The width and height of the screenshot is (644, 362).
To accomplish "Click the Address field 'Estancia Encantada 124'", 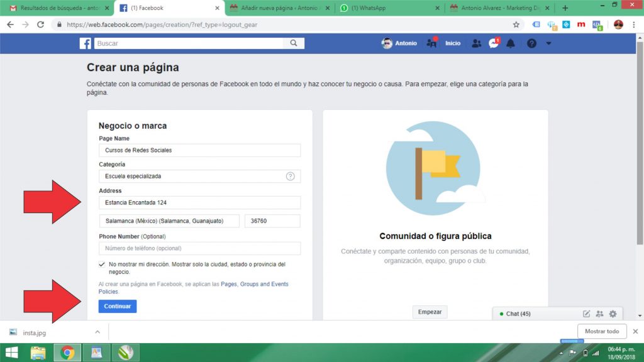I will point(199,202).
